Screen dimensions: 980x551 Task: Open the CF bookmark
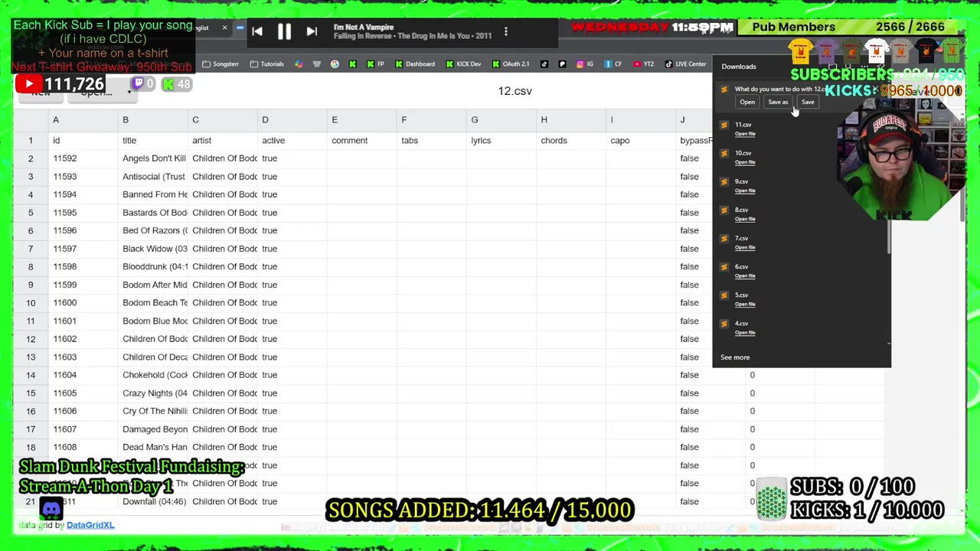[612, 64]
